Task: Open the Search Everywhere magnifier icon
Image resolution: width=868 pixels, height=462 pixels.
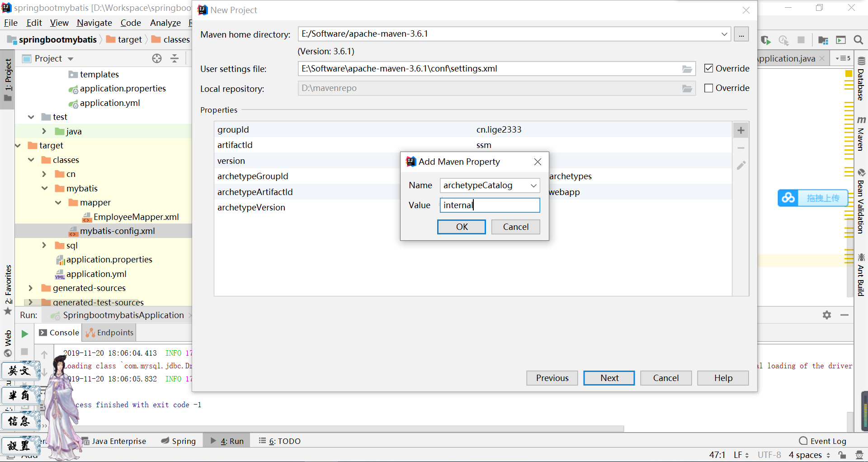Action: (858, 40)
